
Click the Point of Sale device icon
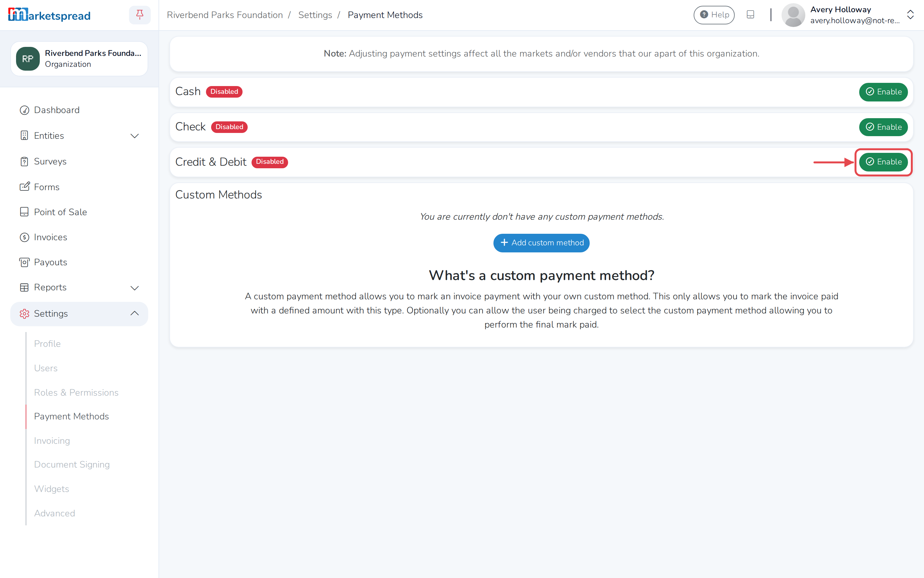[24, 212]
